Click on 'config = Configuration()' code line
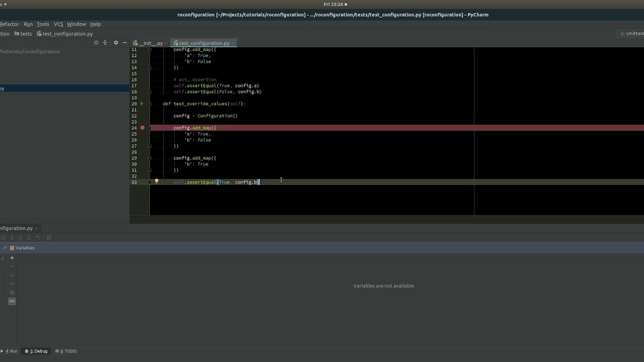This screenshot has height=362, width=644. 205,116
